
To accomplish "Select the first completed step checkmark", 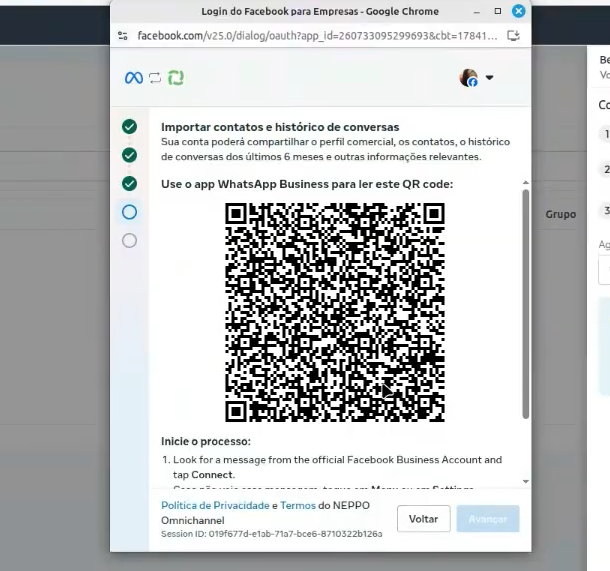I will pos(130,126).
